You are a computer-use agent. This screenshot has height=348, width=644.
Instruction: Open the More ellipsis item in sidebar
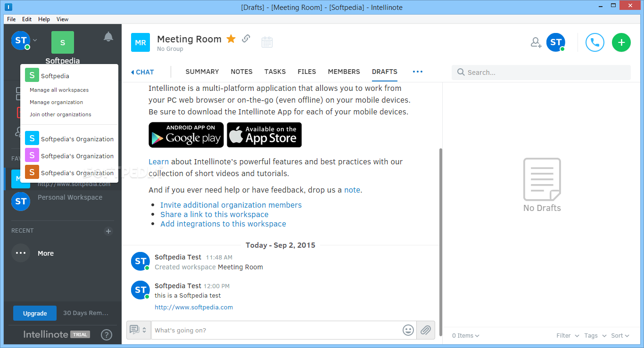point(33,253)
